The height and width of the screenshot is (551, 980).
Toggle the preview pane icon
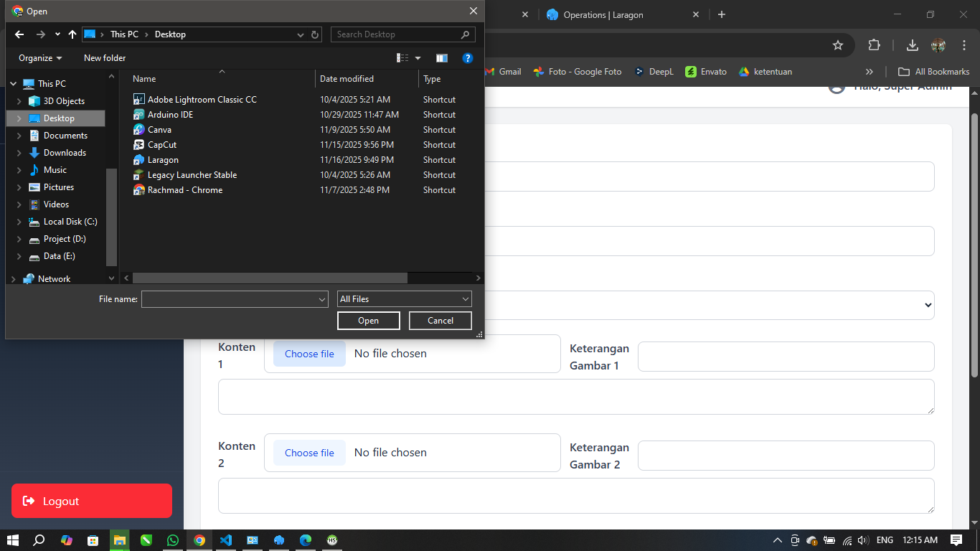[x=442, y=58]
